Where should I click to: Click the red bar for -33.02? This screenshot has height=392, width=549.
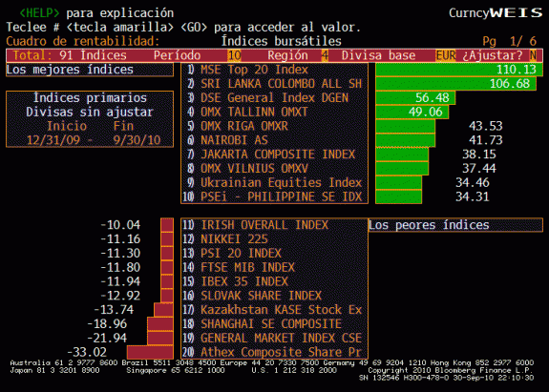tap(150, 352)
